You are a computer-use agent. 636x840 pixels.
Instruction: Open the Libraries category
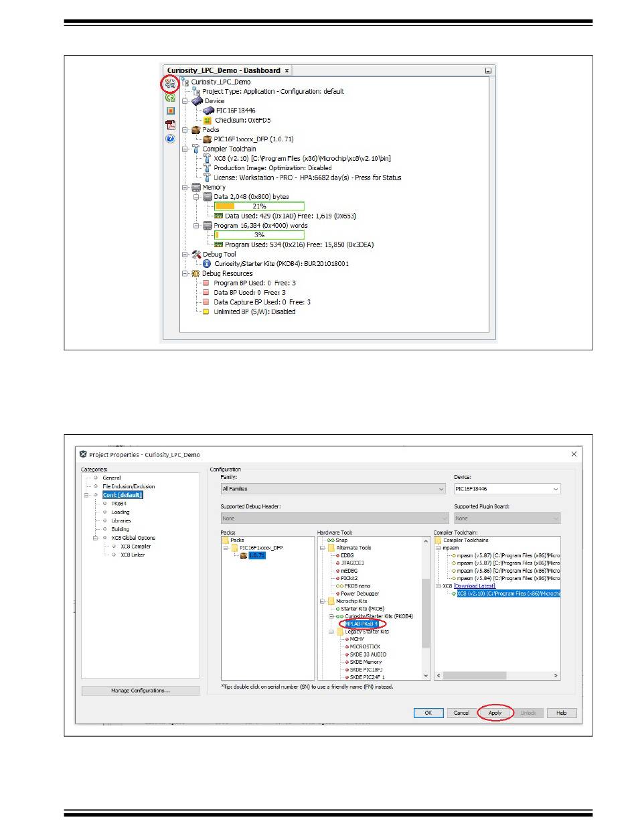click(121, 520)
